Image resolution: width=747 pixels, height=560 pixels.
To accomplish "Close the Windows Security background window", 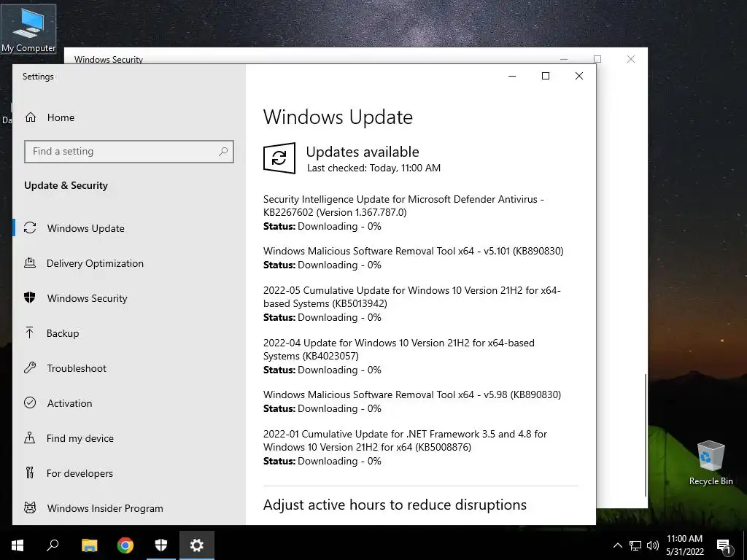I will 631,59.
